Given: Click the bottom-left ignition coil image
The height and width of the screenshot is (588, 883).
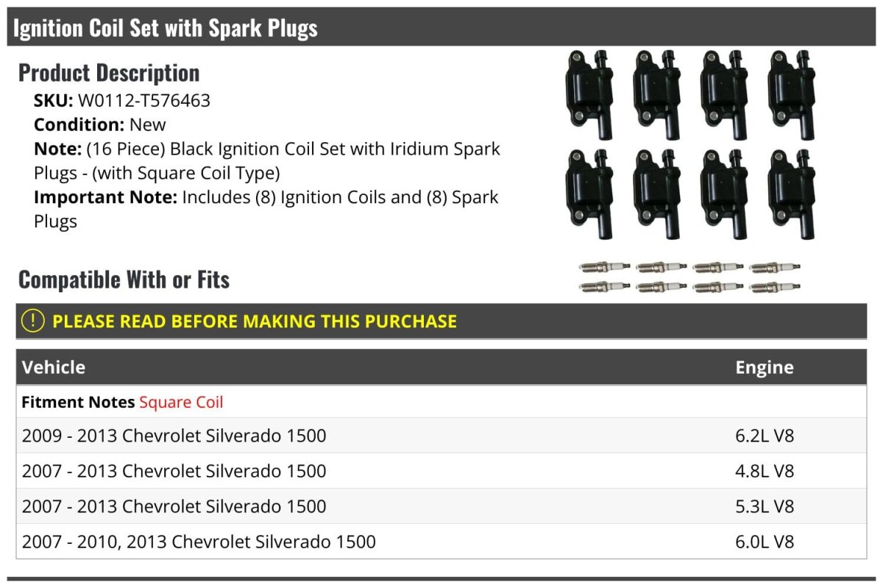Looking at the screenshot, I should coord(589,194).
